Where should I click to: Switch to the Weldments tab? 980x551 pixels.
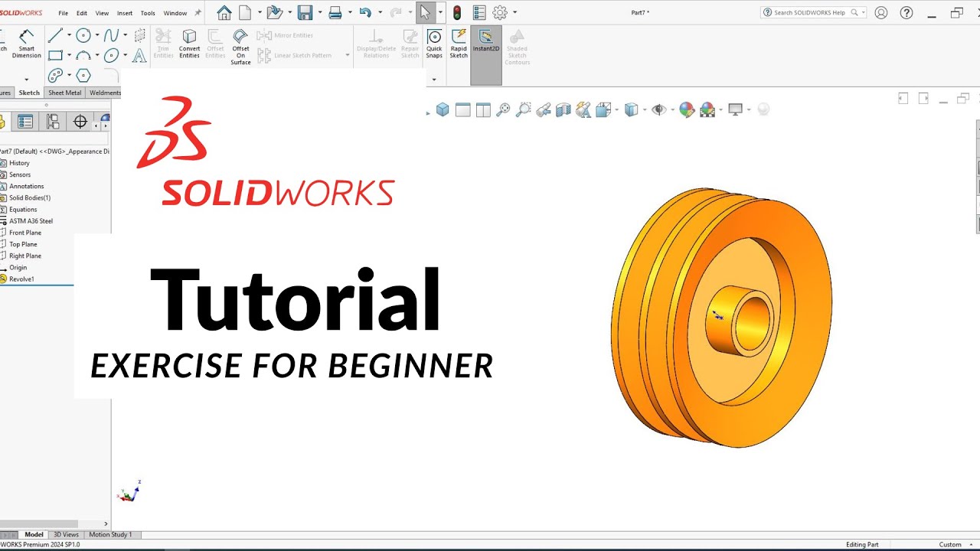pyautogui.click(x=104, y=93)
